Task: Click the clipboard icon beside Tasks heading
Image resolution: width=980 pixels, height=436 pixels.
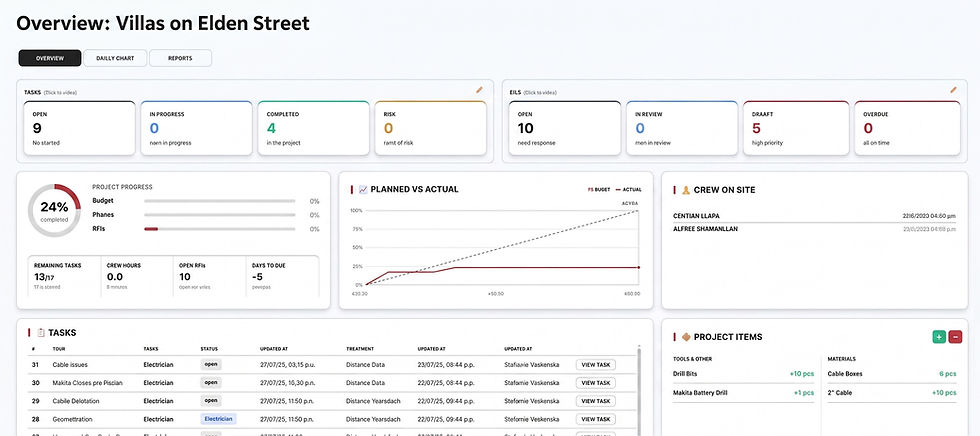Action: 41,333
